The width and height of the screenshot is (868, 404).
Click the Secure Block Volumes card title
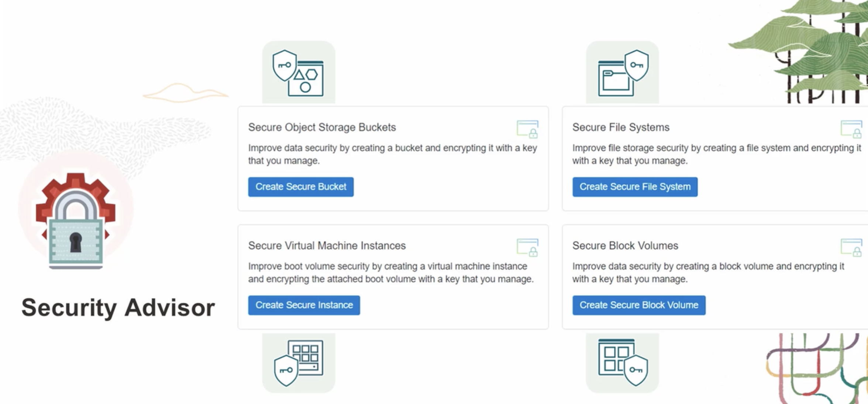(x=625, y=246)
